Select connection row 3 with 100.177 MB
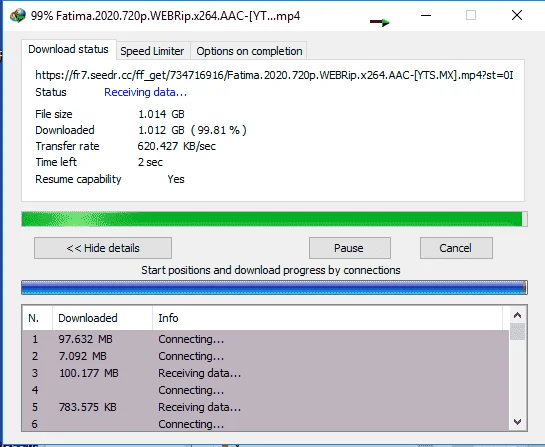The width and height of the screenshot is (545, 447). pos(266,373)
